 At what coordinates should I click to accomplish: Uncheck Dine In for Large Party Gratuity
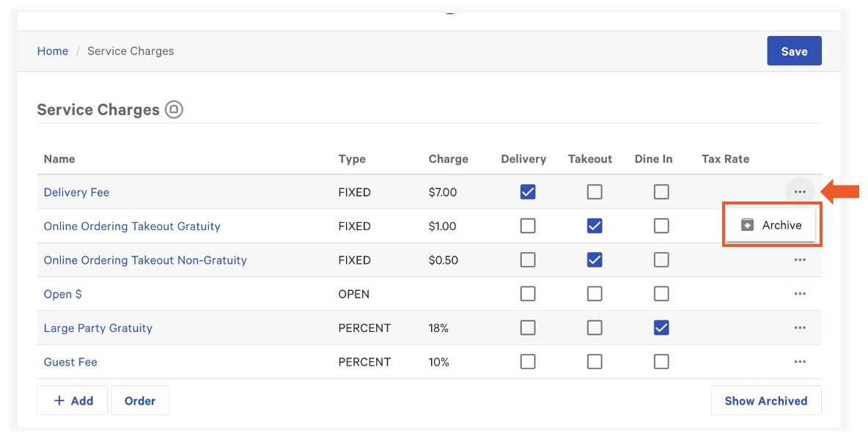click(x=661, y=328)
